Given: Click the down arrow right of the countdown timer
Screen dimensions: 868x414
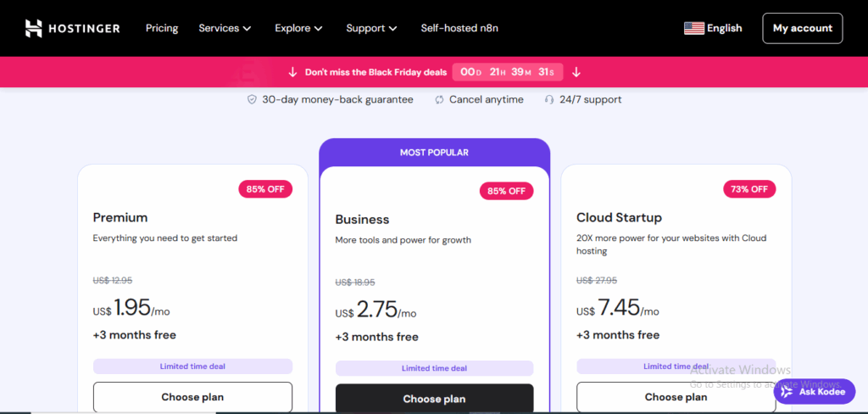Looking at the screenshot, I should click(576, 72).
